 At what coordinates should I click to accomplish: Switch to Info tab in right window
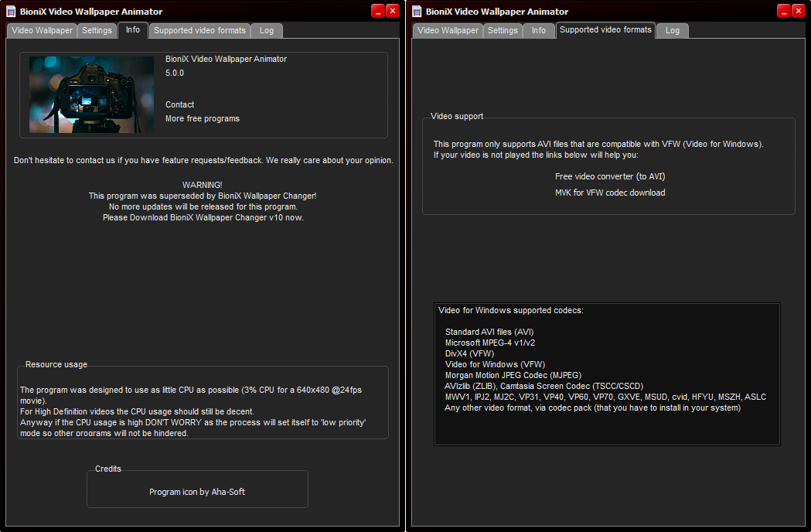pos(538,30)
